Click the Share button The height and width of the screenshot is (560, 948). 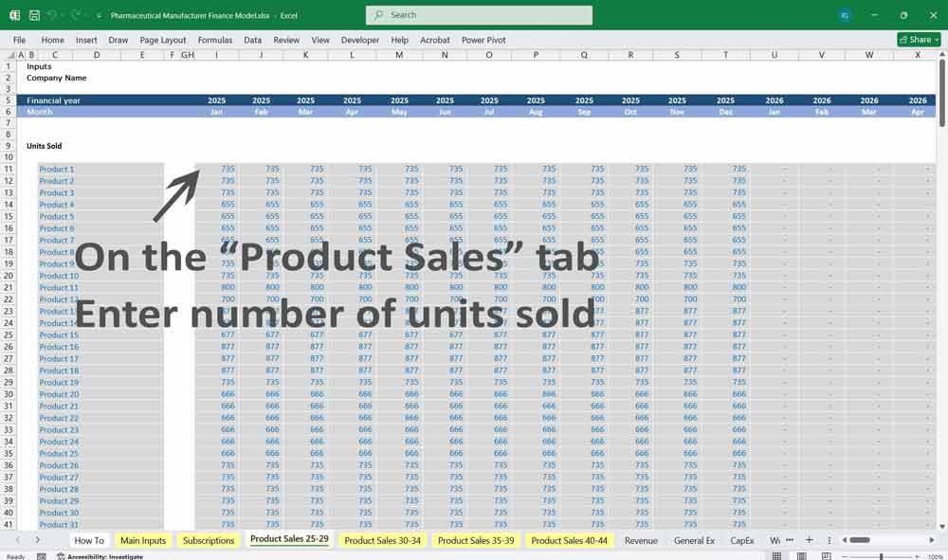coord(919,40)
